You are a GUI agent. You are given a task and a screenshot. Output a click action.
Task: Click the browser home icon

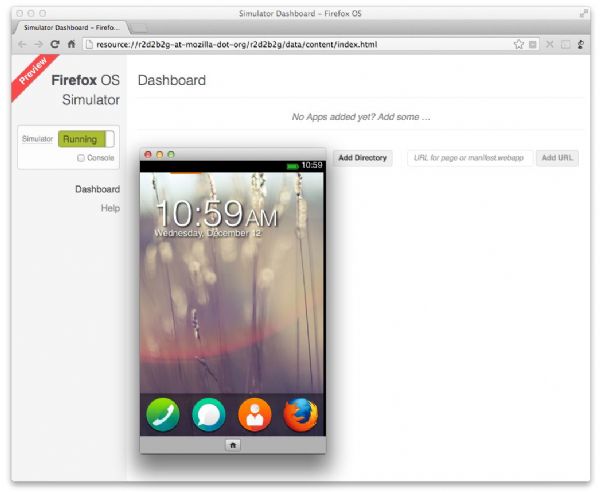[72, 44]
